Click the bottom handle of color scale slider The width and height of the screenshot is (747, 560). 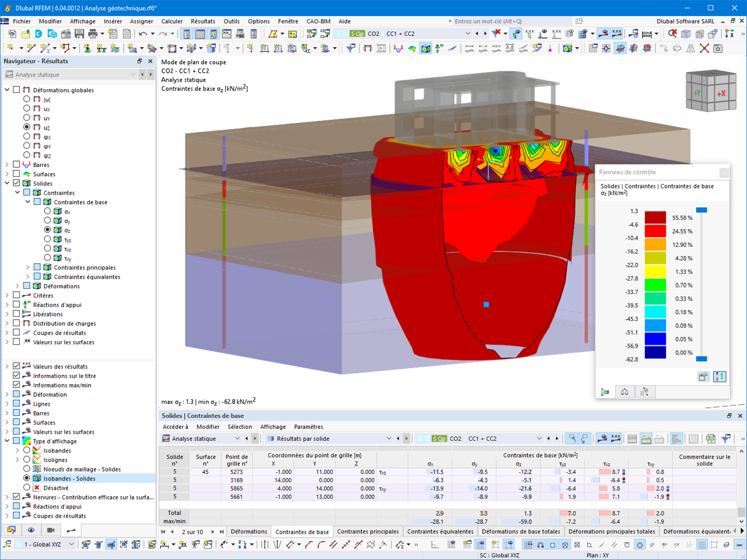[x=701, y=359]
